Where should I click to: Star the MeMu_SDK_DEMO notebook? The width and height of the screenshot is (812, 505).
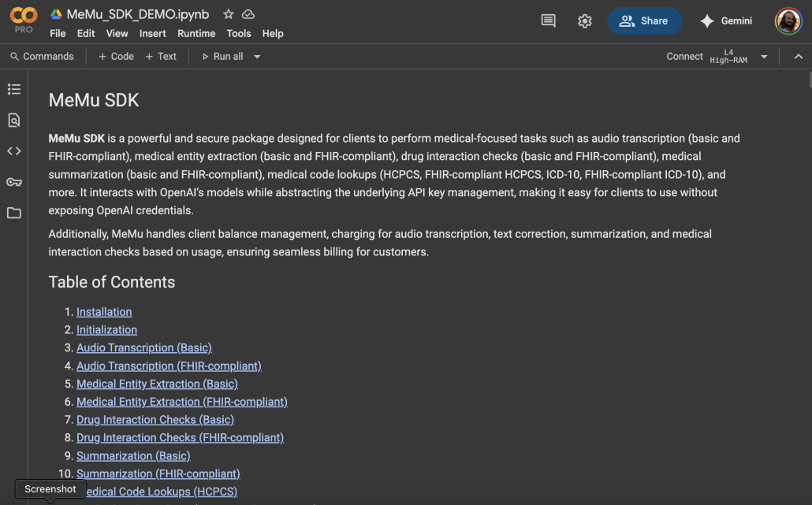point(229,14)
